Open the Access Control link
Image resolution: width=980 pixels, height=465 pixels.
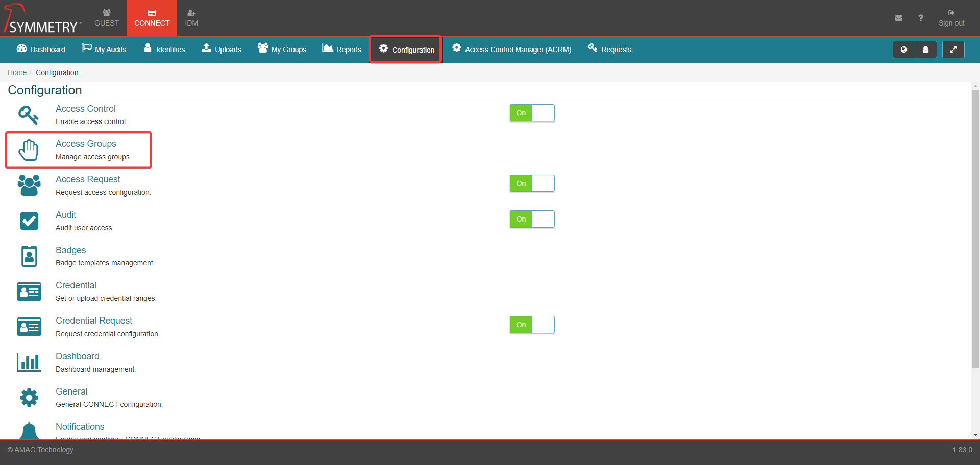pos(85,109)
